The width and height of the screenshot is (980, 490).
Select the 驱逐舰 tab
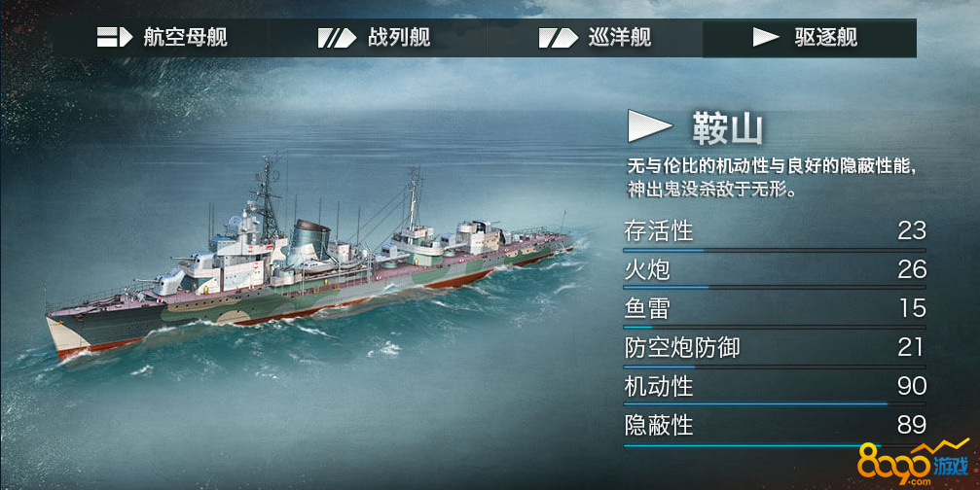pos(810,38)
